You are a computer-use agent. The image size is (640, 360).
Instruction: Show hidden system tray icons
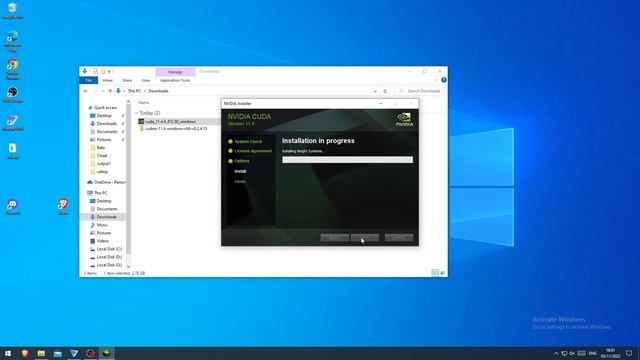[x=556, y=353]
